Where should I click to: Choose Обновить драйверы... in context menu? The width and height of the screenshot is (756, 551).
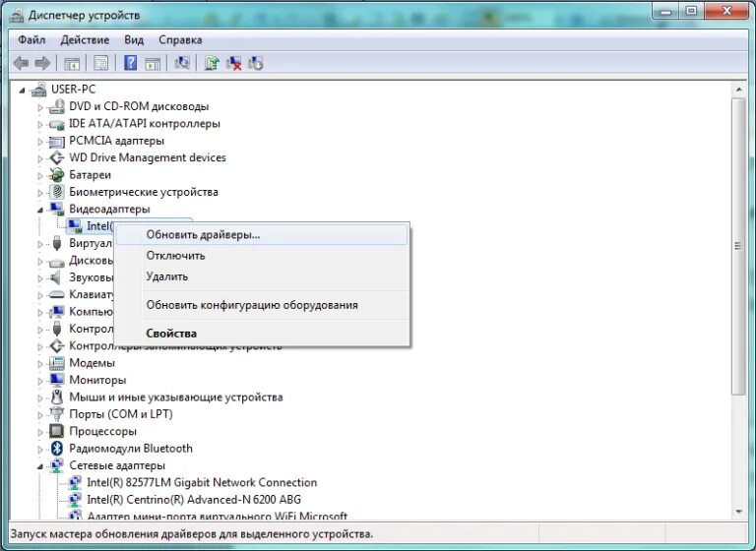(x=262, y=235)
